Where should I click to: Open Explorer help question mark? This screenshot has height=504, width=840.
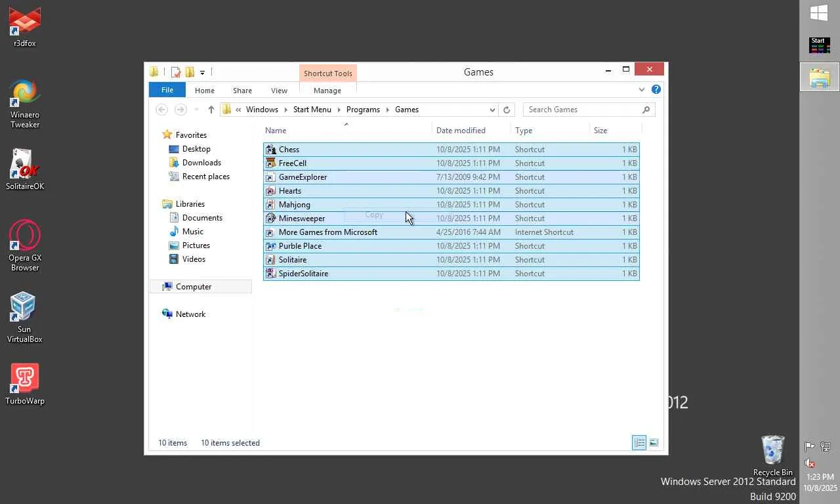tap(656, 89)
